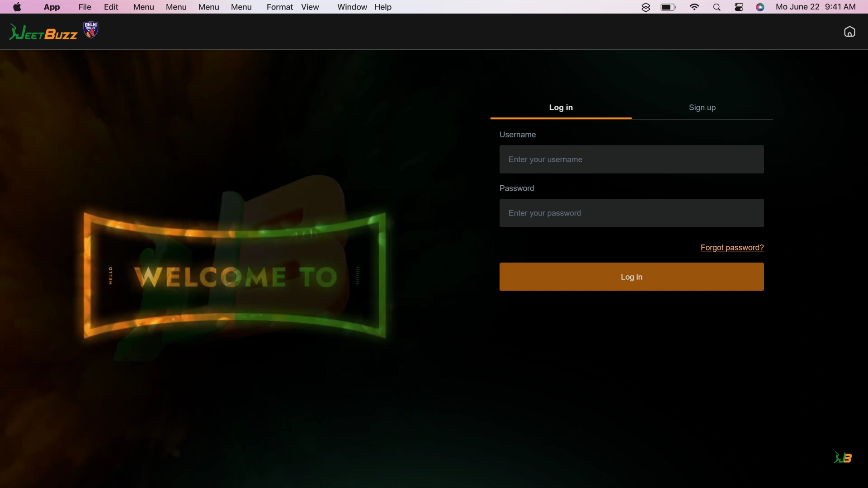Switch to the Log in tab

click(x=561, y=108)
